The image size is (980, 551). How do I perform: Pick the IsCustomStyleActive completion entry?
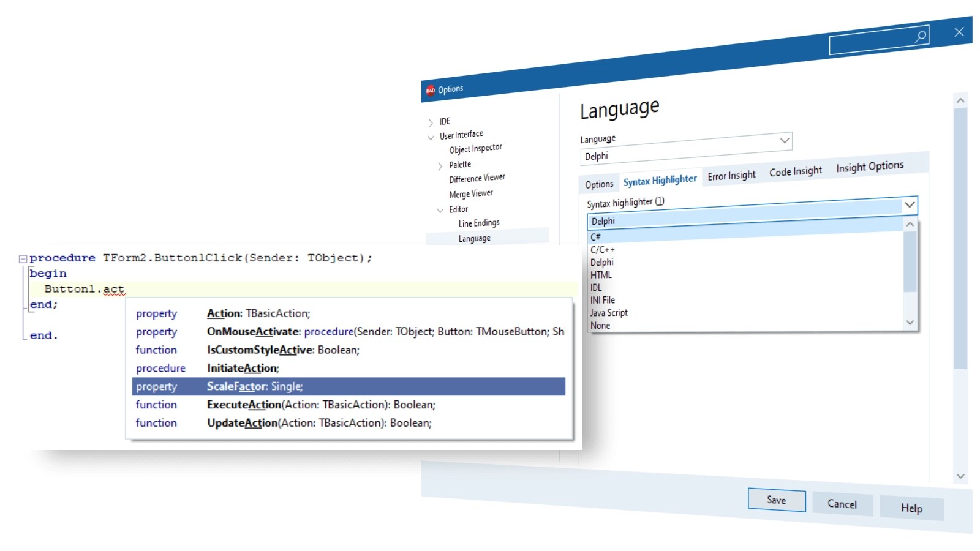pos(349,350)
